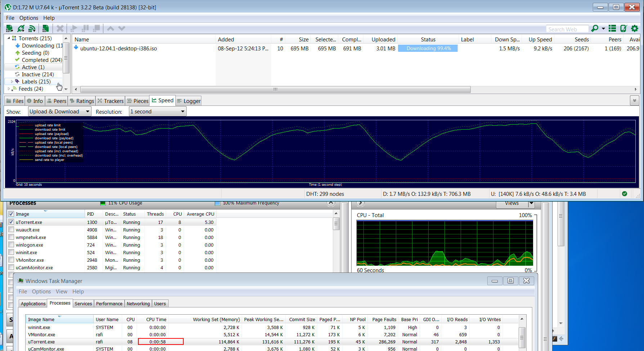Click the Start torrent play icon
This screenshot has height=351, width=644.
pyautogui.click(x=74, y=28)
